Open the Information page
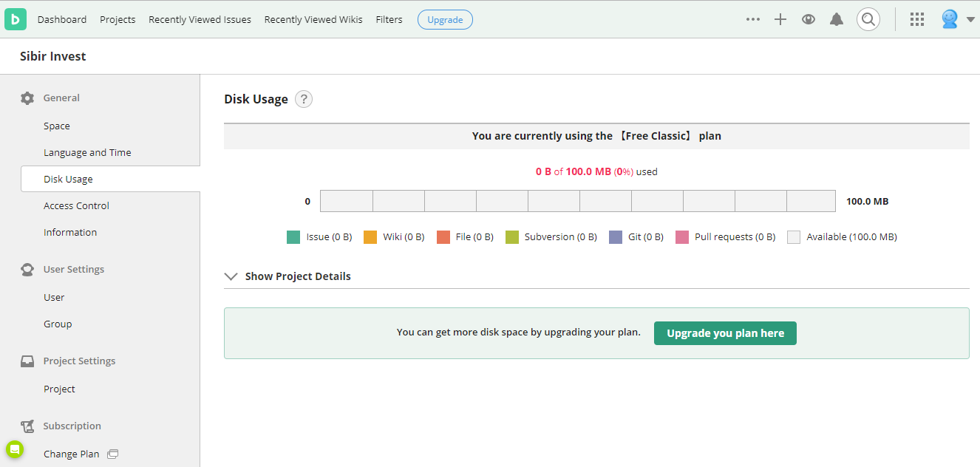 click(x=70, y=233)
